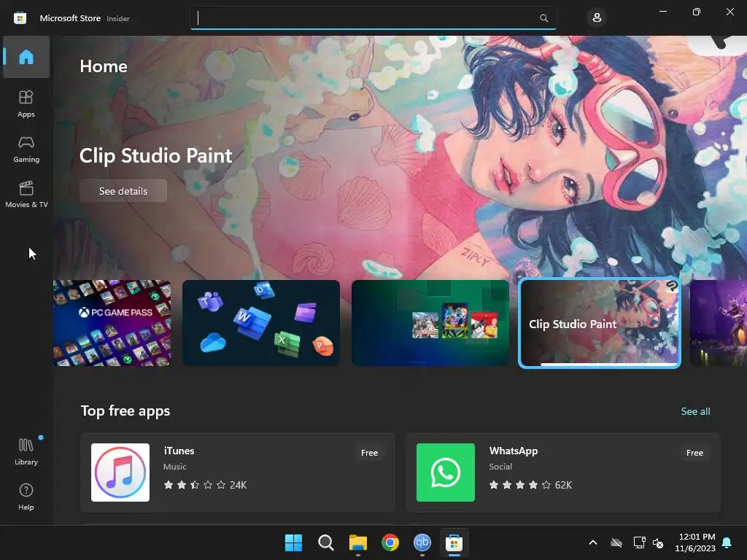The image size is (747, 560).
Task: Open taskbar Search
Action: click(x=326, y=542)
